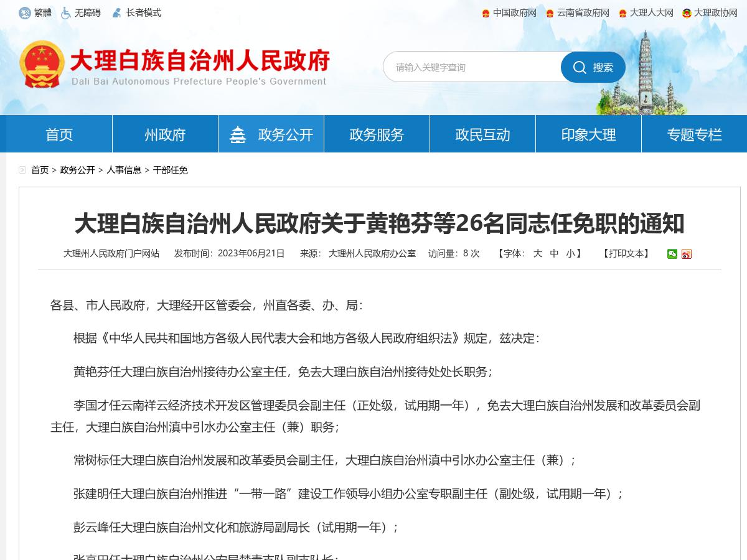Image resolution: width=747 pixels, height=560 pixels.
Task: Switch to the 专题专栏 tab
Action: tap(694, 133)
